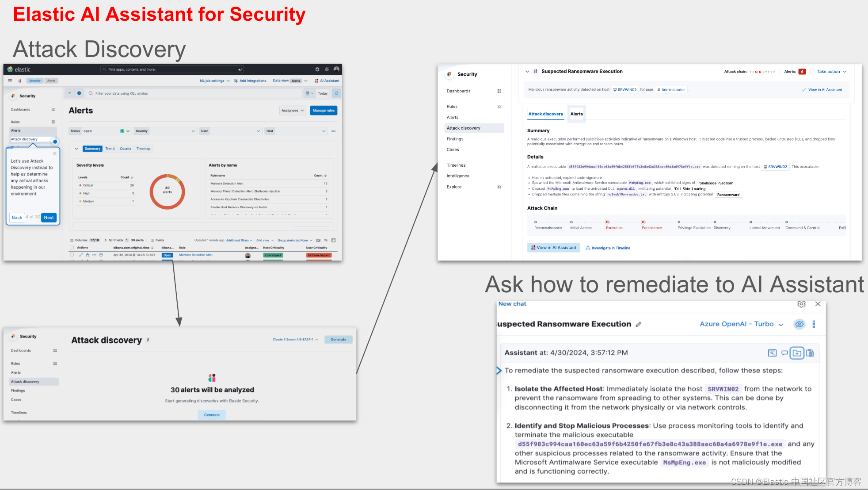Click the Generate button for analysis
This screenshot has width=868, height=490.
[x=212, y=415]
